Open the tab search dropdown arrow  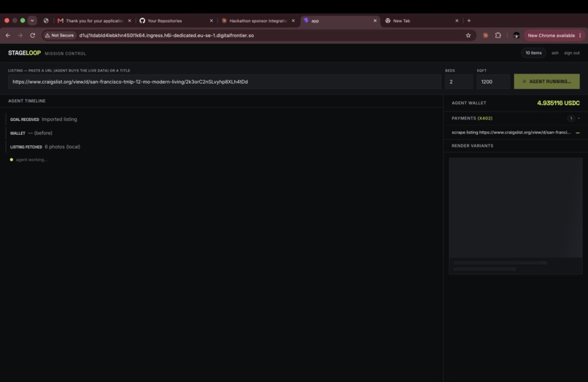(x=32, y=20)
